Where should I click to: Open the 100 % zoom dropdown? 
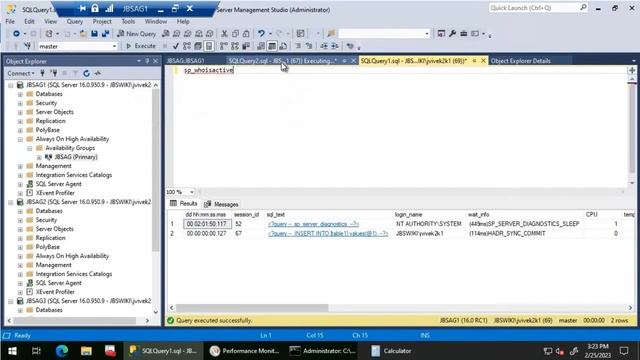191,192
